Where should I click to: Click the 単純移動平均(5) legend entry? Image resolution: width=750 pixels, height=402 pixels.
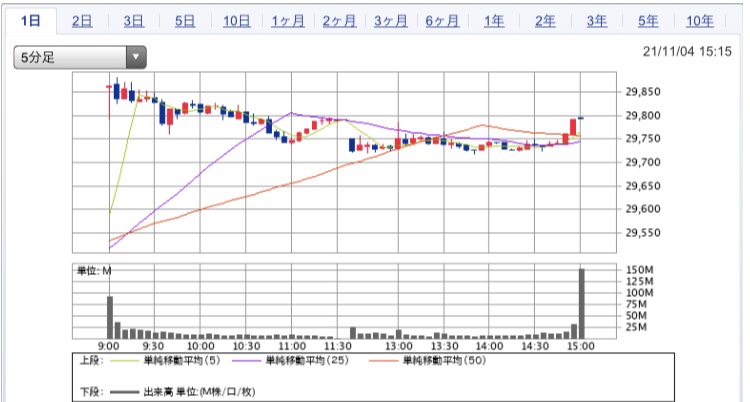pos(182,360)
